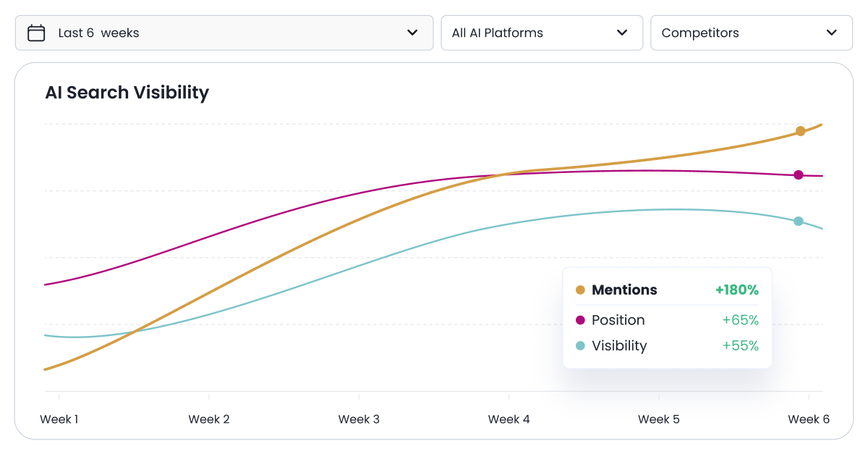
Task: Select the teal Visibility line endpoint marker
Action: pos(798,221)
